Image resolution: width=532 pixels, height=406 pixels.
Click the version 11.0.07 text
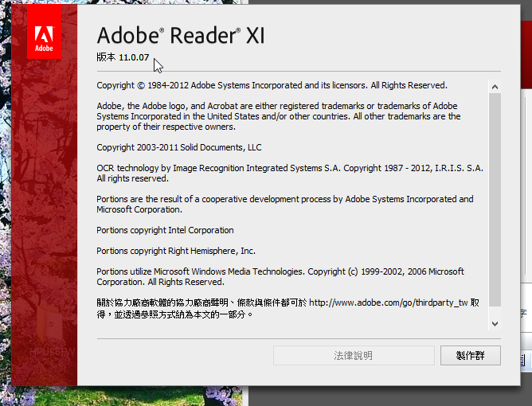pyautogui.click(x=123, y=57)
